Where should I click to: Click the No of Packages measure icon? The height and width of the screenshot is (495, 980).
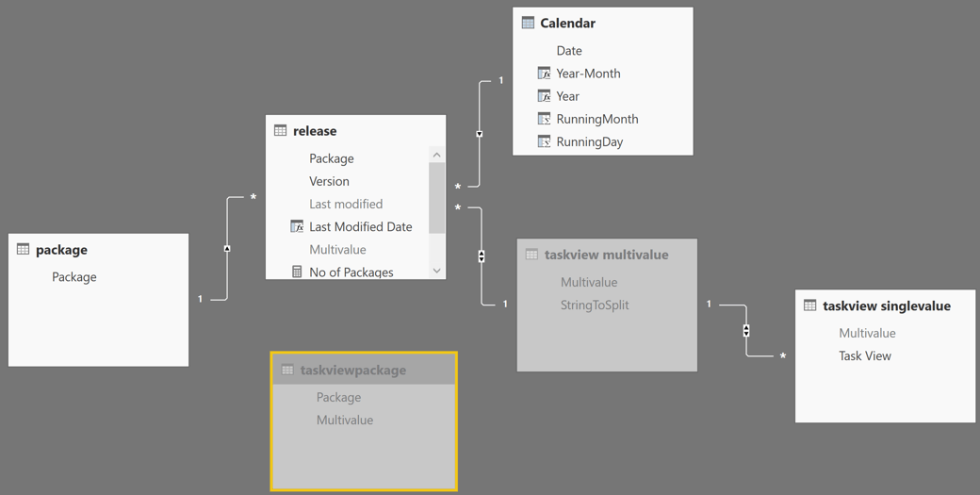click(x=297, y=272)
